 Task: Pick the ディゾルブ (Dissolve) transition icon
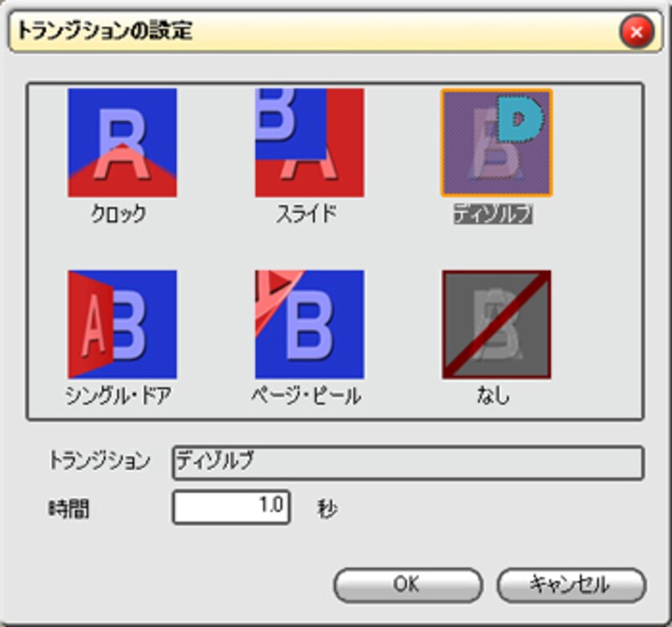click(x=496, y=143)
